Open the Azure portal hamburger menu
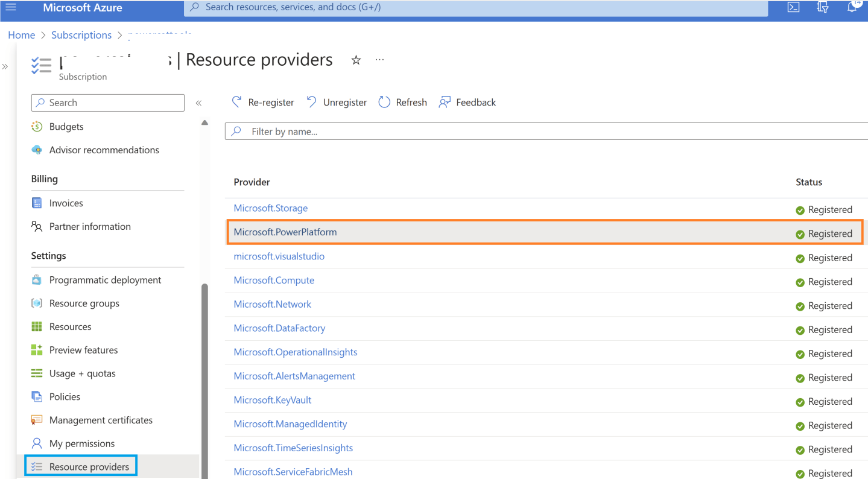 point(10,7)
